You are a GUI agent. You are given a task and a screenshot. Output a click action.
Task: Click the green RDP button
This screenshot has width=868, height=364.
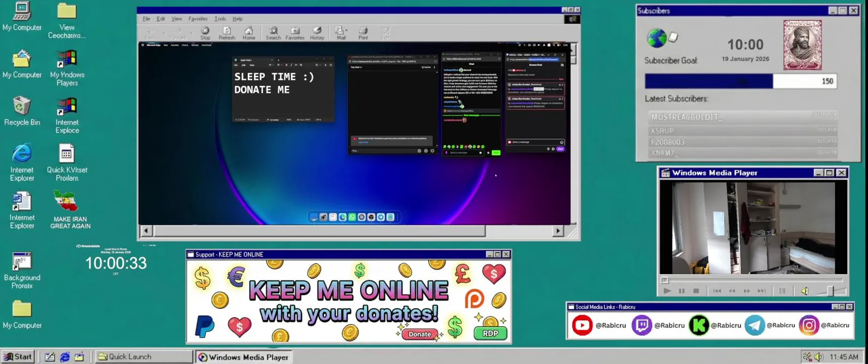coord(490,333)
